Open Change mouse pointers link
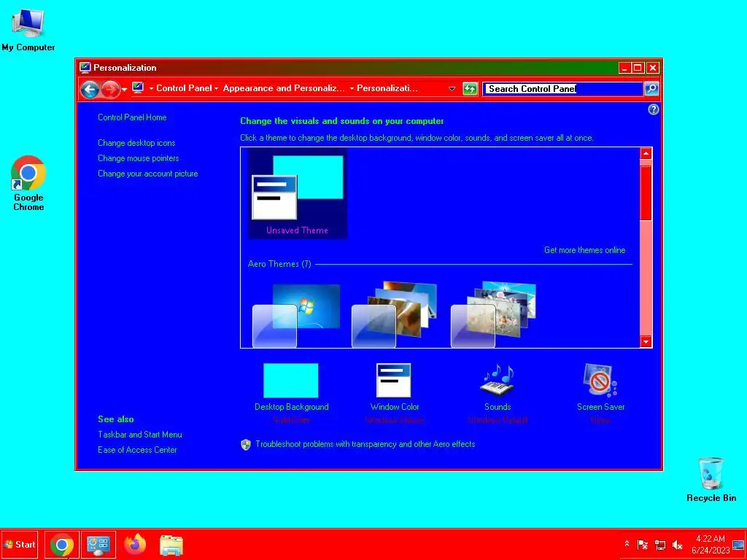 [x=138, y=158]
